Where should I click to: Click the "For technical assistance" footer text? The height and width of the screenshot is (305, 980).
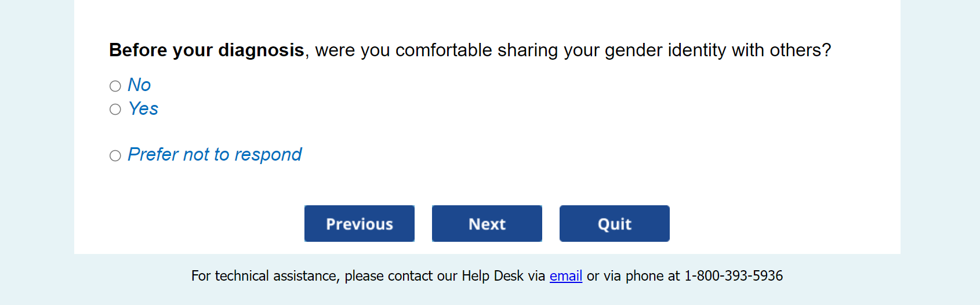pyautogui.click(x=264, y=276)
